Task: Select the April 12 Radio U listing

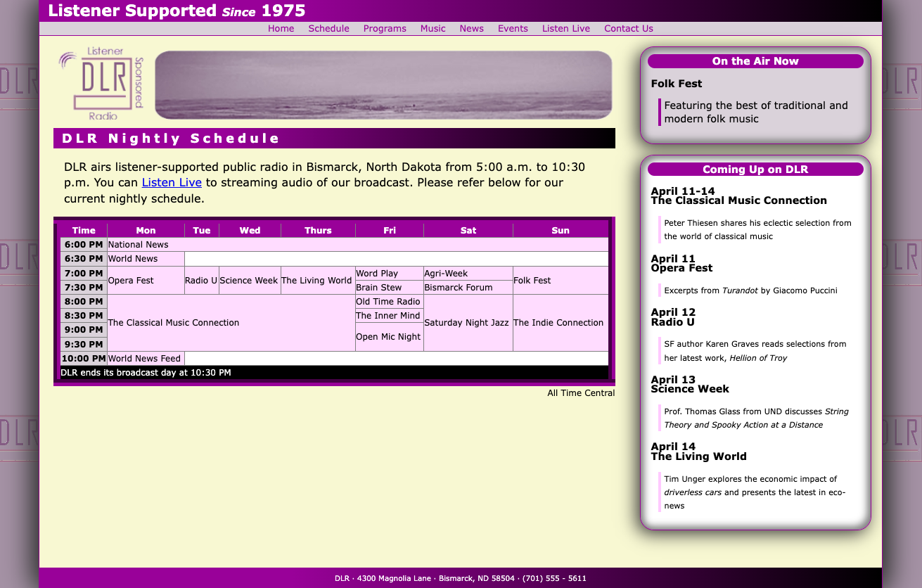Action: tap(673, 317)
